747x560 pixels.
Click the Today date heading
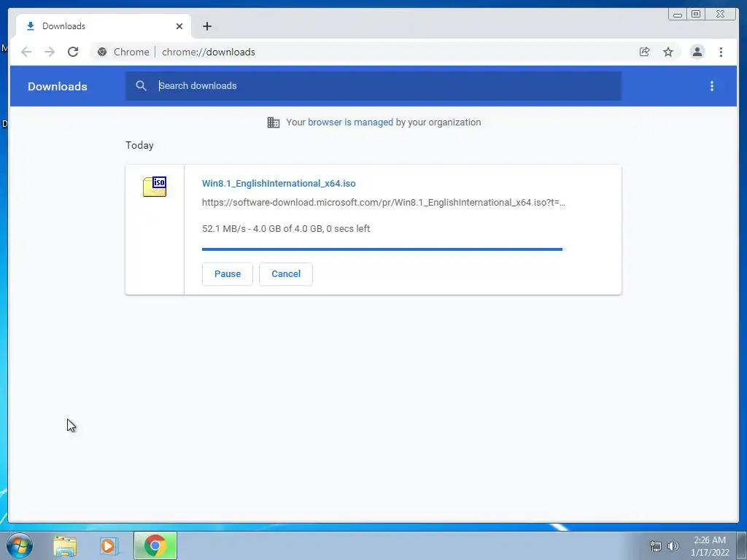pyautogui.click(x=139, y=145)
